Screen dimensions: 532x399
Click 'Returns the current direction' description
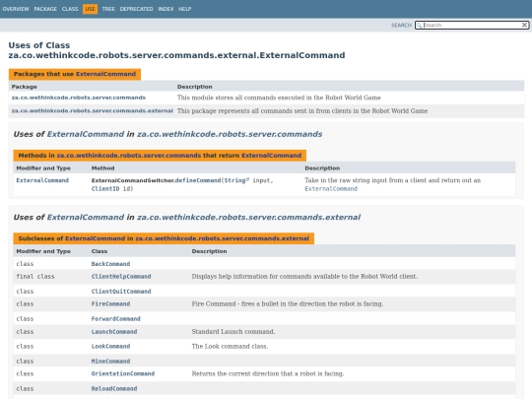[268, 374]
